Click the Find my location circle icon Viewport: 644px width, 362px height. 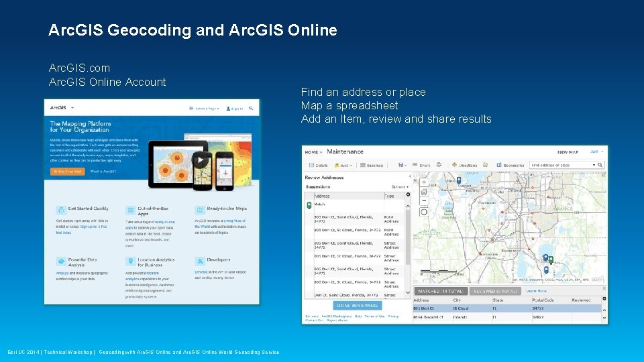[x=424, y=212]
